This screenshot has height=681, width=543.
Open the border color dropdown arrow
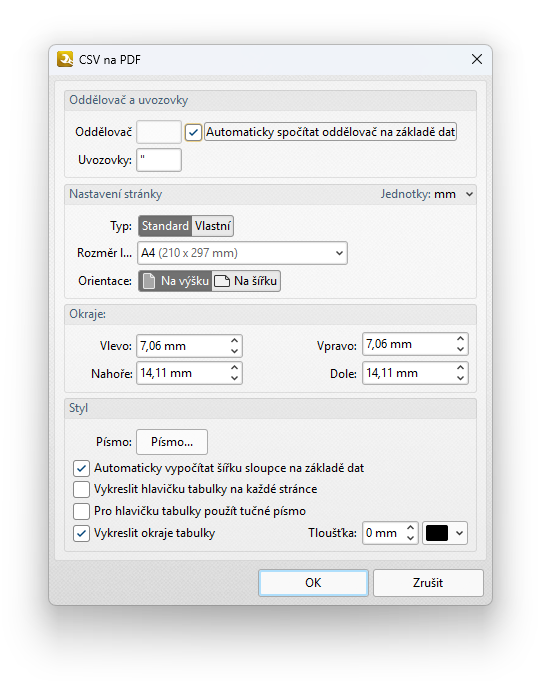460,533
